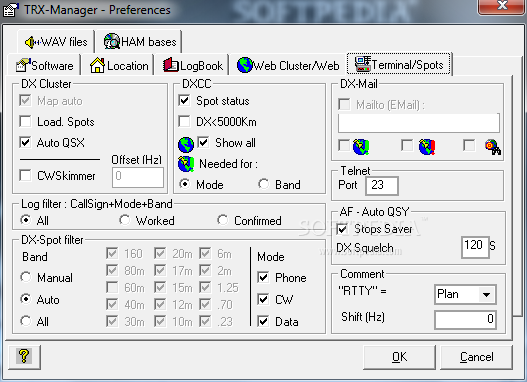
Task: Uncheck the Data mode checkbox
Action: 263,322
